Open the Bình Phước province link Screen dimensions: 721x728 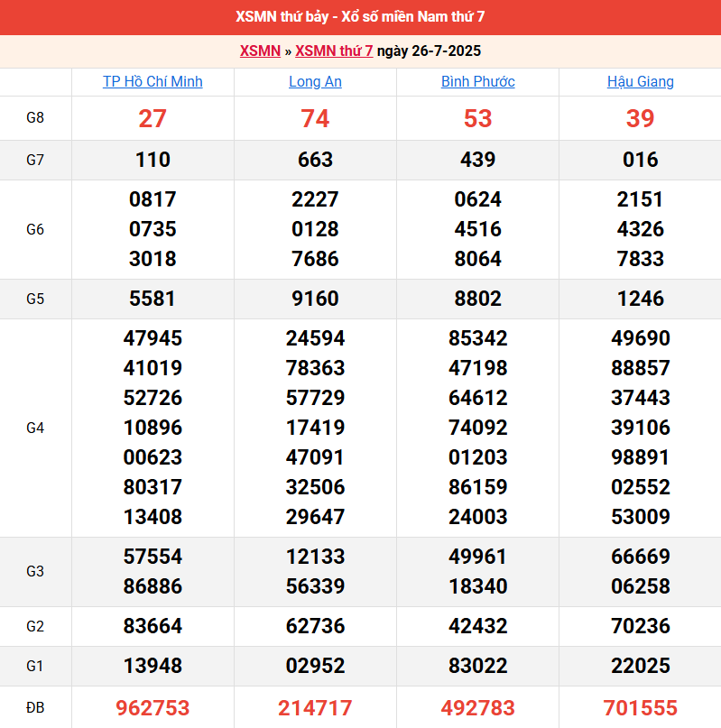(x=478, y=82)
